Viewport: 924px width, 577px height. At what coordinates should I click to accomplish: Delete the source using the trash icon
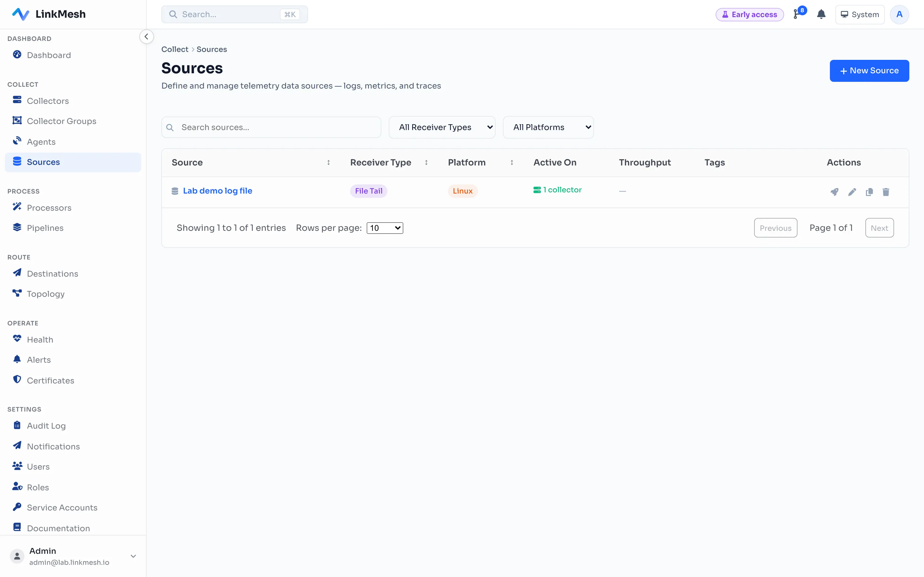pos(886,192)
